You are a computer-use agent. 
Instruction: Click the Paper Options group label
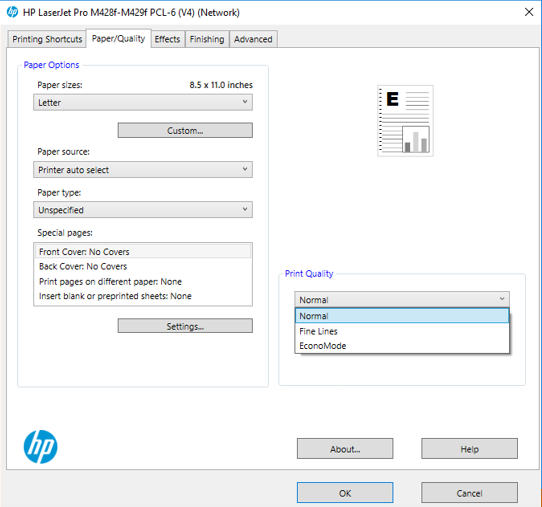51,65
